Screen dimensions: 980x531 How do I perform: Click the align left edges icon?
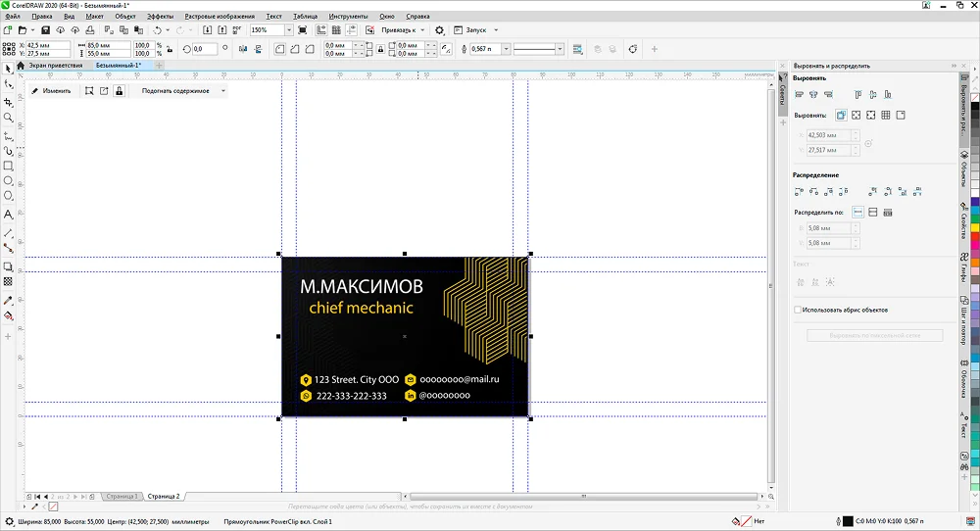pos(800,94)
